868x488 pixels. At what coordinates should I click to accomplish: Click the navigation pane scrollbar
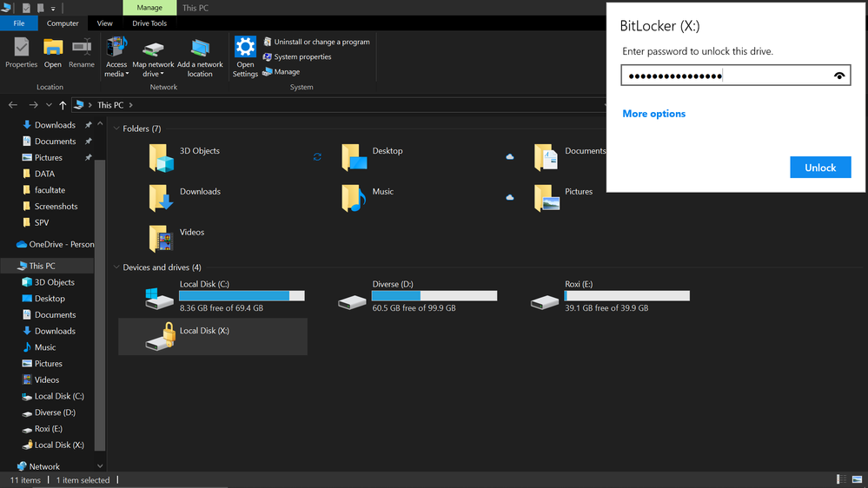pyautogui.click(x=100, y=305)
